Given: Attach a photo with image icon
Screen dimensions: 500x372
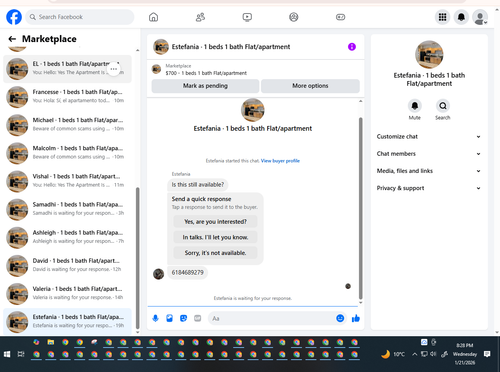Looking at the screenshot, I should 169,318.
